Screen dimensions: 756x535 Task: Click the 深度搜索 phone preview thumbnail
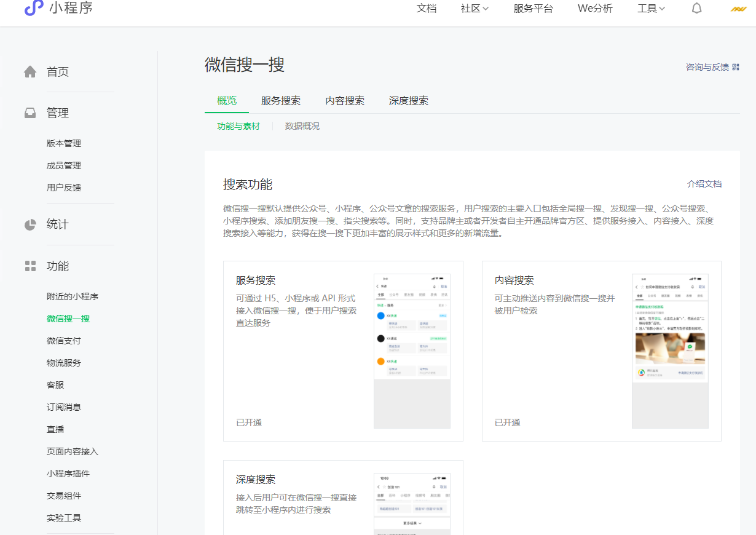point(412,504)
